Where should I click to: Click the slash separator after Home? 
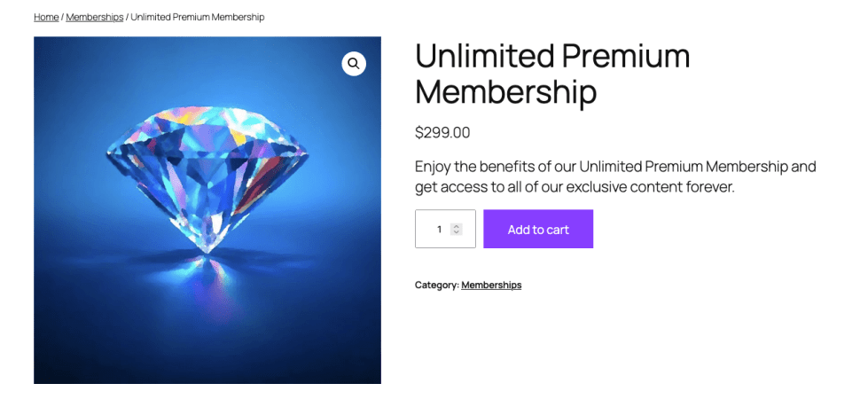62,17
